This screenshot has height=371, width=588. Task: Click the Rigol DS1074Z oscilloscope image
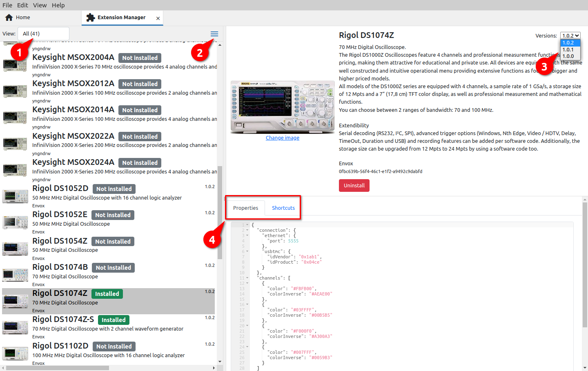click(x=282, y=107)
